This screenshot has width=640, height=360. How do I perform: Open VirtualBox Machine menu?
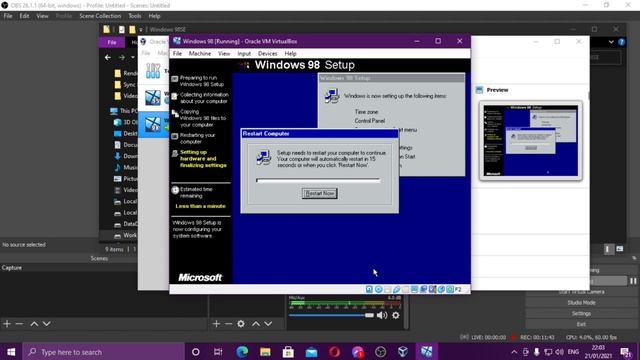[x=200, y=53]
